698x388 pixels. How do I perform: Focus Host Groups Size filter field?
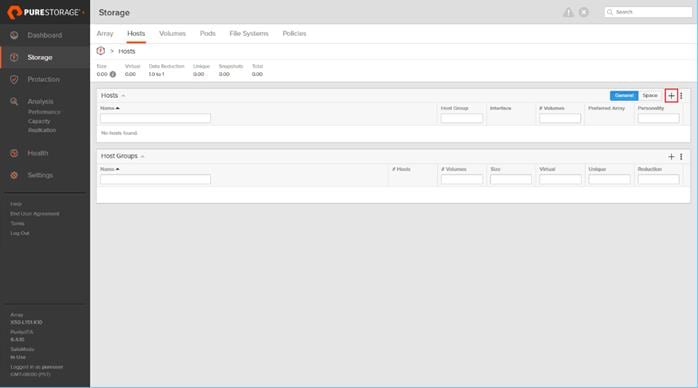click(x=511, y=179)
